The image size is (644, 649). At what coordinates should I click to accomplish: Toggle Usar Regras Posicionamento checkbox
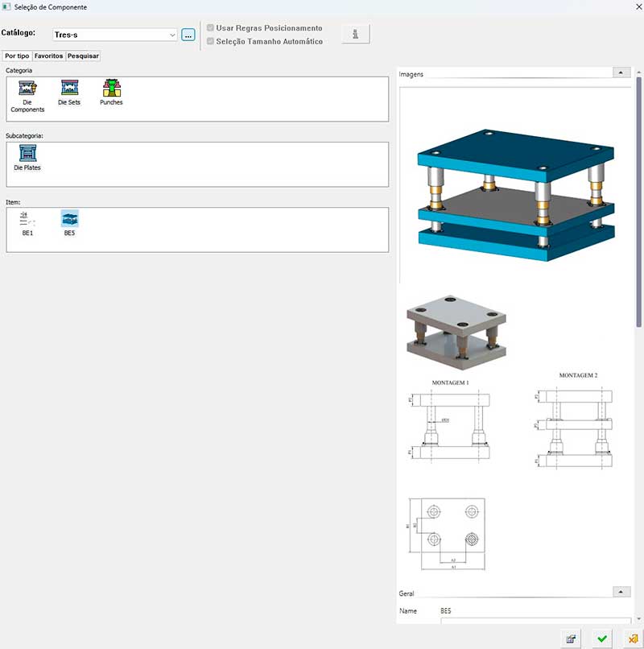pyautogui.click(x=211, y=28)
